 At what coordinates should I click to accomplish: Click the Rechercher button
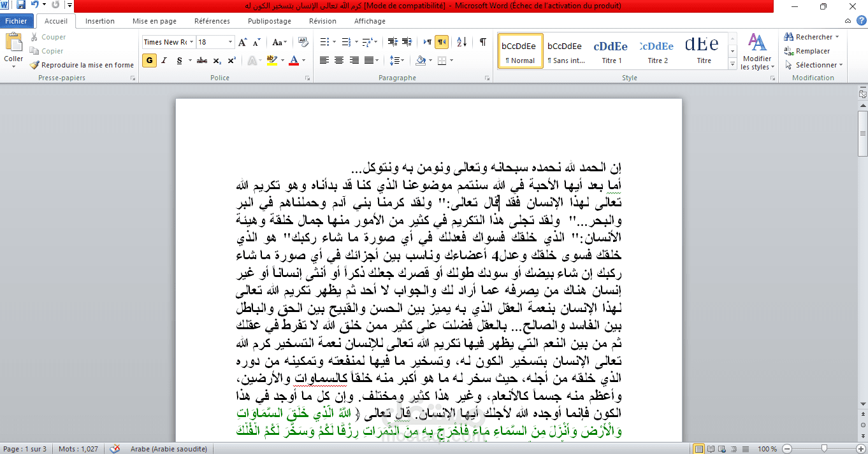tap(811, 37)
